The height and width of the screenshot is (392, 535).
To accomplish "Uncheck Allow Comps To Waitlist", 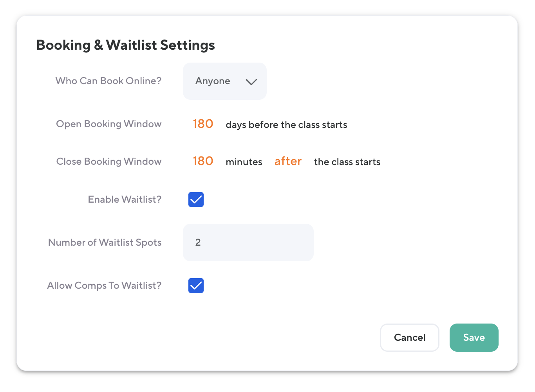I will 196,286.
